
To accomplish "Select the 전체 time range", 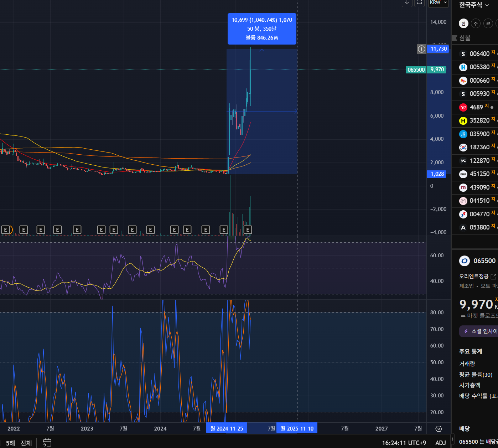I will click(x=26, y=443).
